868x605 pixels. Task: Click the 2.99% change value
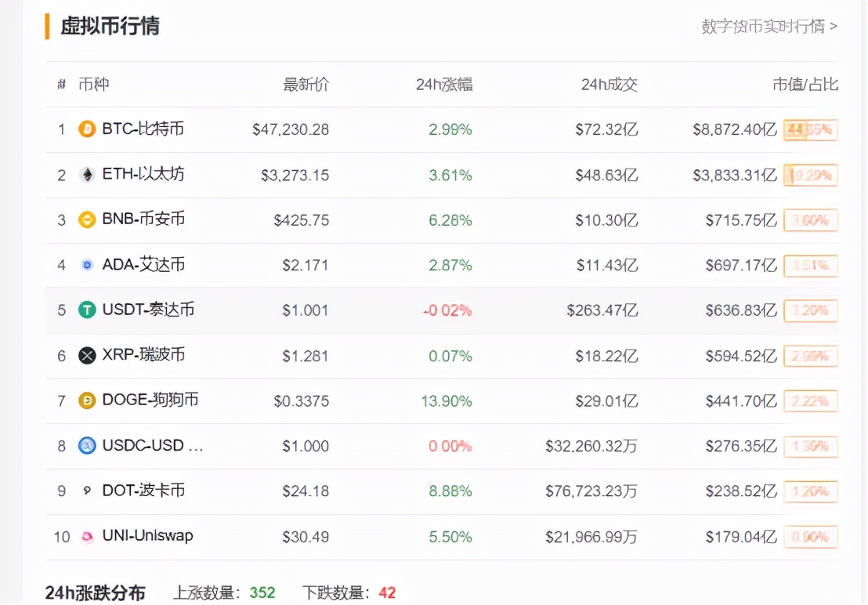[450, 129]
